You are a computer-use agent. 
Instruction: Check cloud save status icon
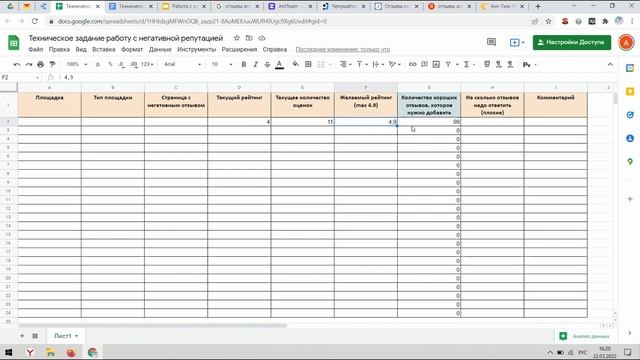pos(262,38)
